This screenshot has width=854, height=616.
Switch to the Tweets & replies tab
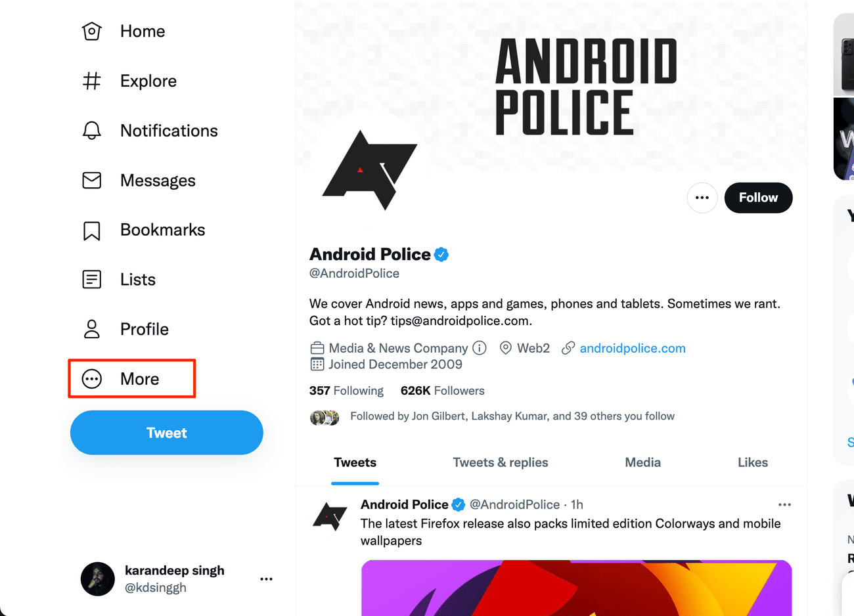(501, 462)
